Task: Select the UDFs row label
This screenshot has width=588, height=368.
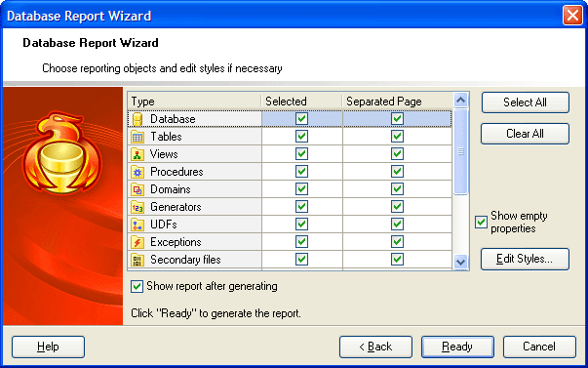Action: 164,225
